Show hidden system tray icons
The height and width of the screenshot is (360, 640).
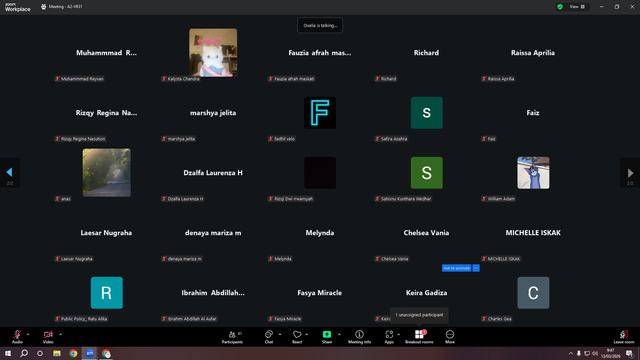[571, 353]
